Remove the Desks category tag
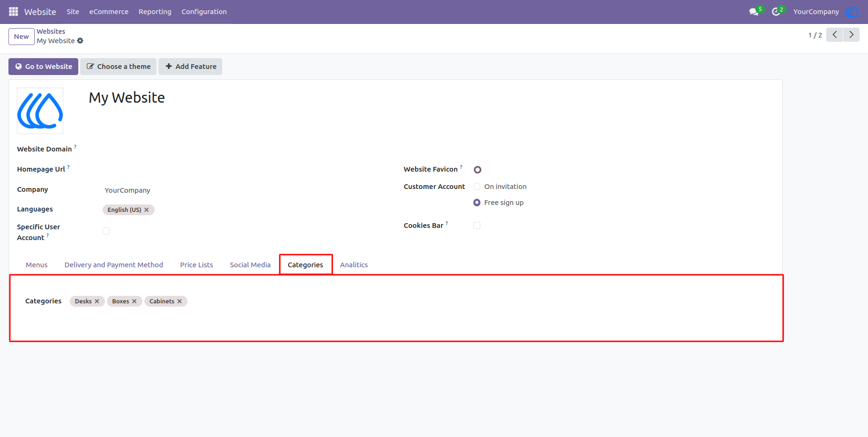The height and width of the screenshot is (437, 868). point(97,301)
